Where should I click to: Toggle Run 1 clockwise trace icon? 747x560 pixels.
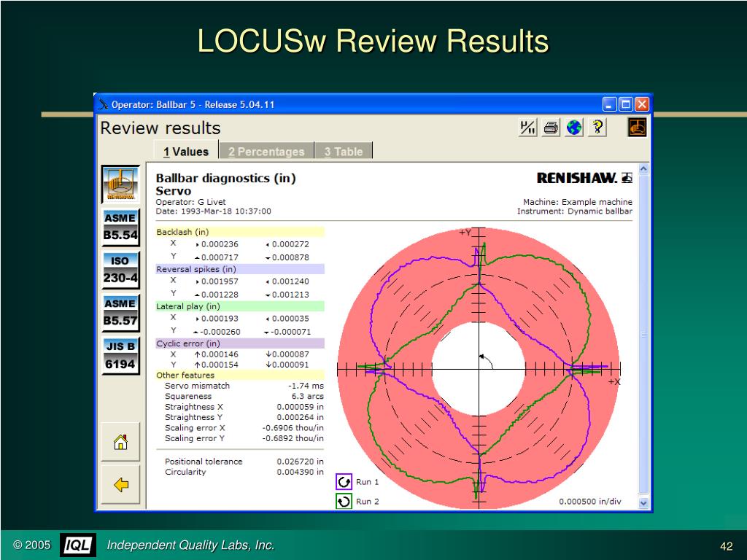344,482
